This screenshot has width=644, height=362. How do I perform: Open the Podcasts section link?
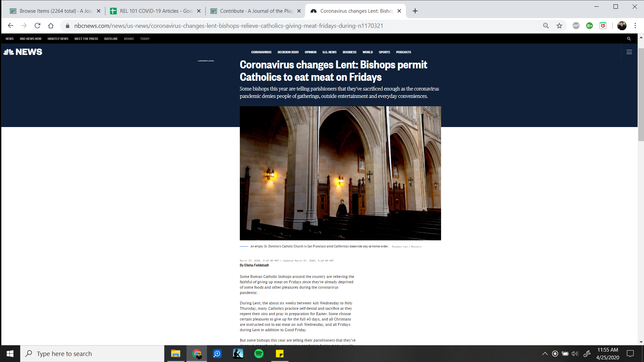(x=403, y=52)
